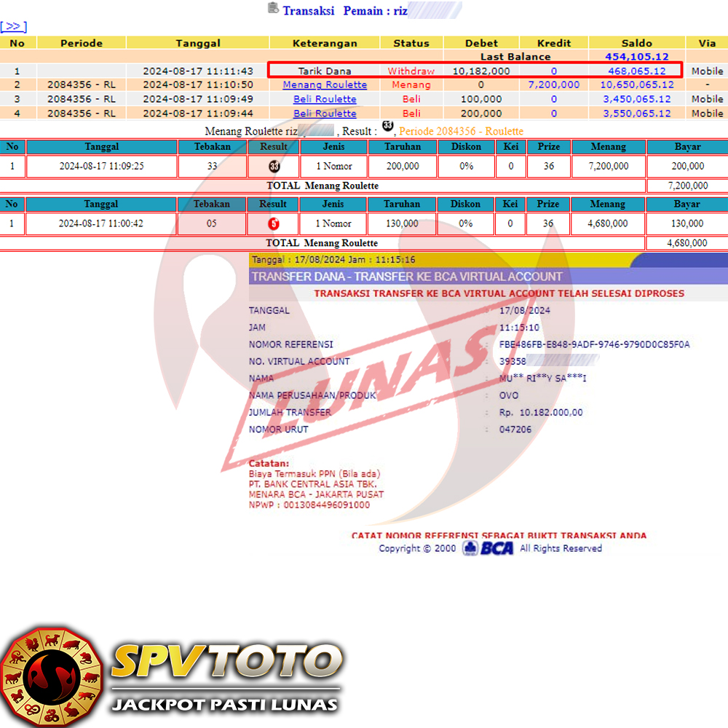
Task: Click the Last Balance value 454,105.12
Action: [637, 57]
